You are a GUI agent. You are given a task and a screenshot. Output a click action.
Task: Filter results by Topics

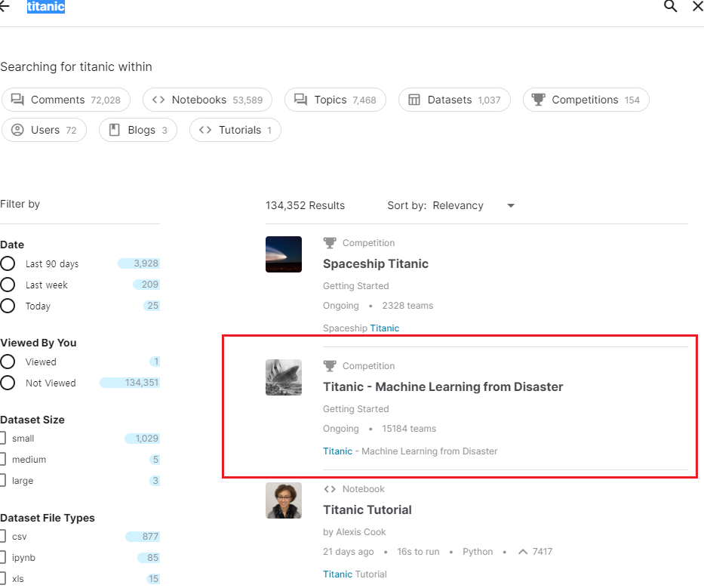pos(335,100)
